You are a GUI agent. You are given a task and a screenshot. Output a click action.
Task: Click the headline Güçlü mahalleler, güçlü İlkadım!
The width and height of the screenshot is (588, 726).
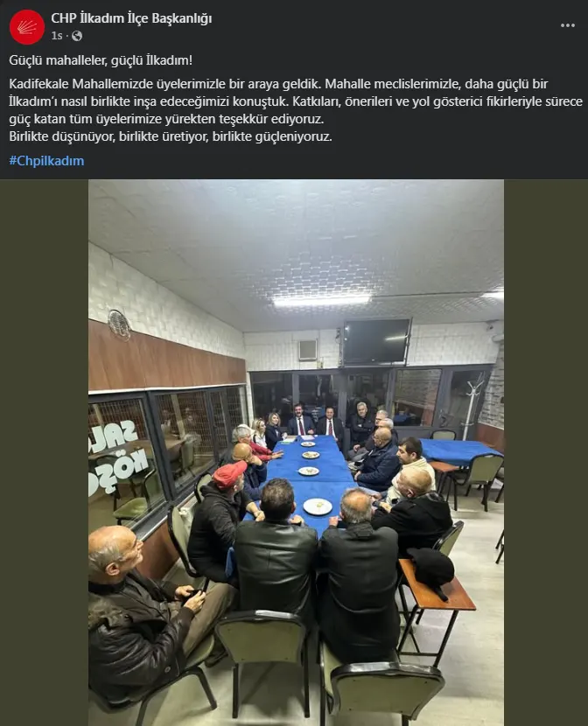pos(101,60)
